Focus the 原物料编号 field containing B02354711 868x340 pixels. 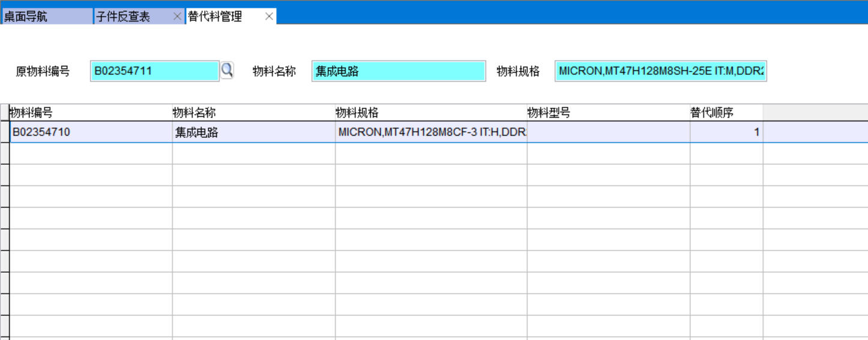point(154,71)
